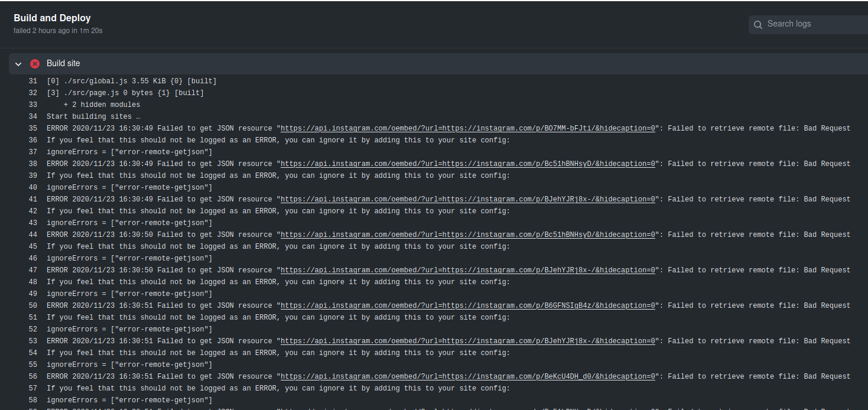Click line number 32 for page.js entry

[32, 93]
